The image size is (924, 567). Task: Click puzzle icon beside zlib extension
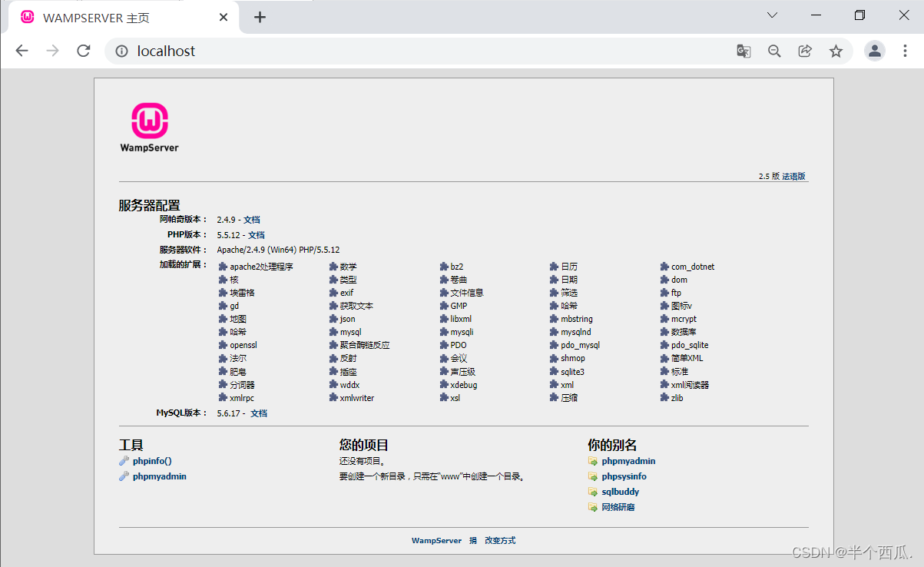pyautogui.click(x=664, y=398)
